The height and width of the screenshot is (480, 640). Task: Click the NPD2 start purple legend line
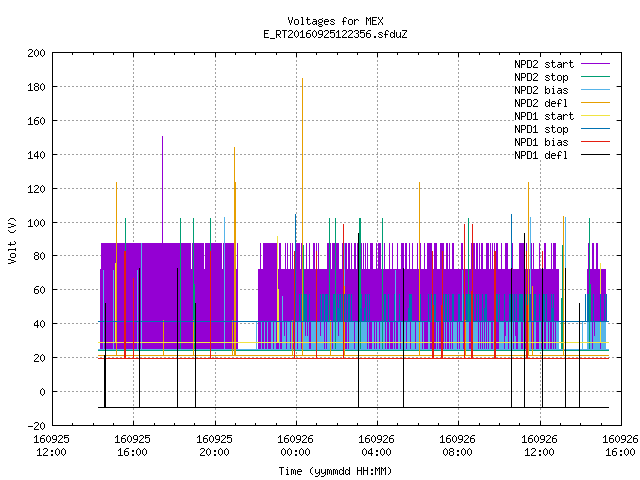595,64
